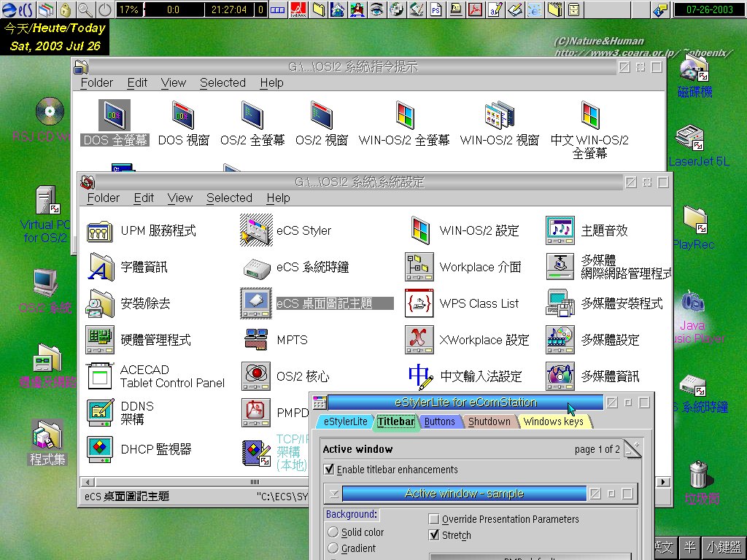Switch to the Shutdown tab
The image size is (747, 560).
(489, 421)
